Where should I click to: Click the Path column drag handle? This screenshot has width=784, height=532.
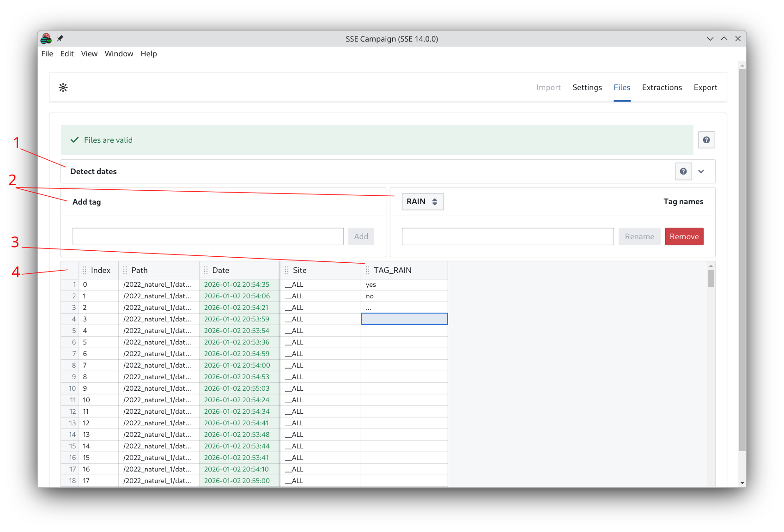[x=125, y=270]
